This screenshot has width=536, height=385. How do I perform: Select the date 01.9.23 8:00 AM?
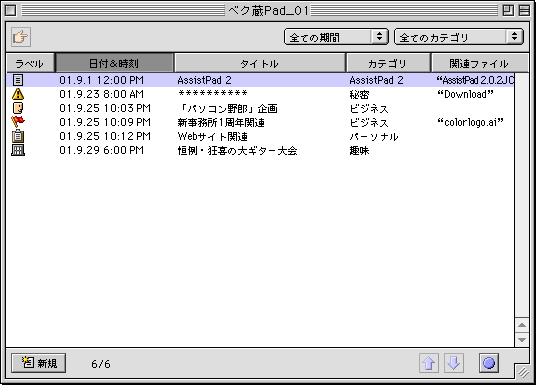(102, 94)
